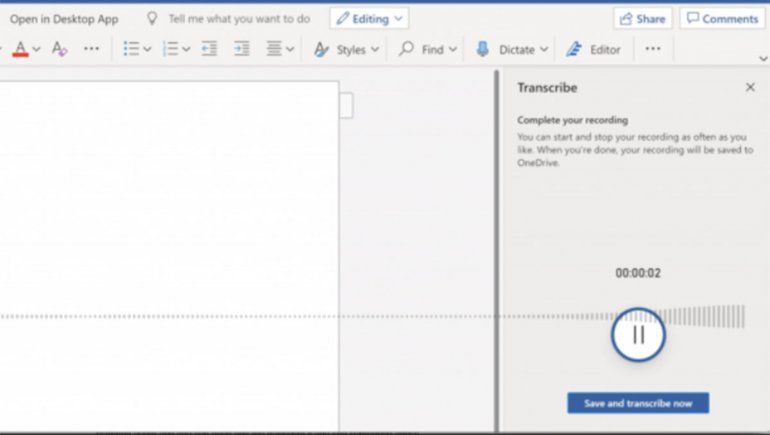Click the Dictate microphone icon
Image resolution: width=770 pixels, height=435 pixels.
pos(482,49)
